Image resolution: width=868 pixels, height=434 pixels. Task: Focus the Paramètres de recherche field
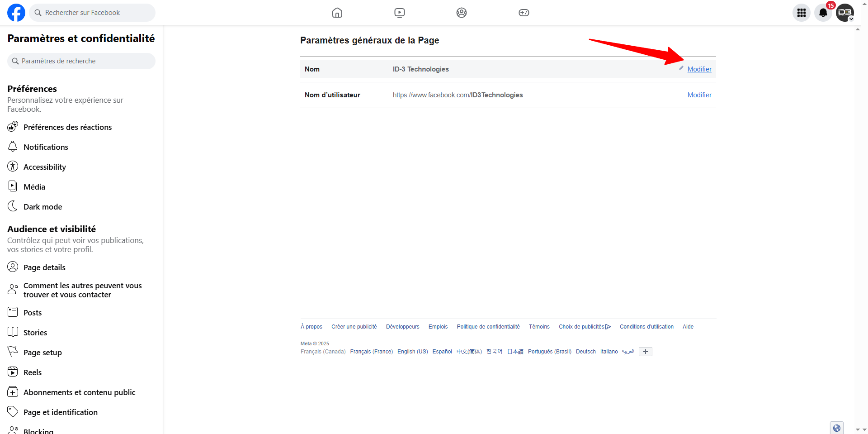pos(81,61)
